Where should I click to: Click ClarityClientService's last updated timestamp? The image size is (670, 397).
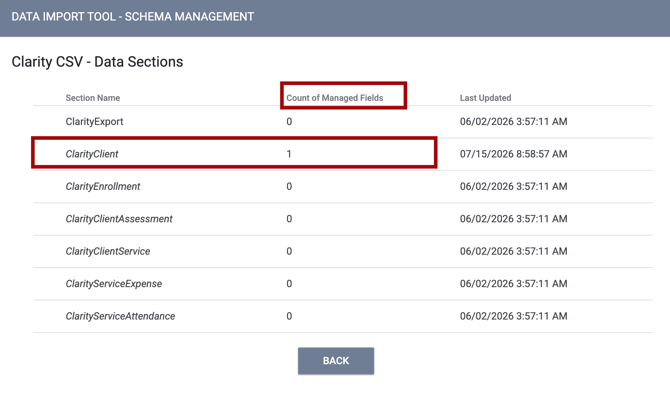coord(514,251)
